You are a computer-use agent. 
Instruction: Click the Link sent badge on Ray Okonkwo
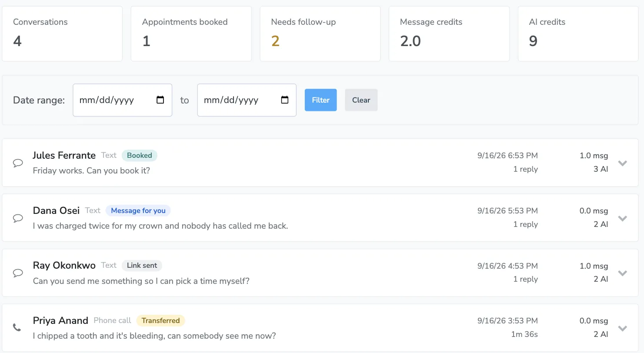[x=142, y=265]
